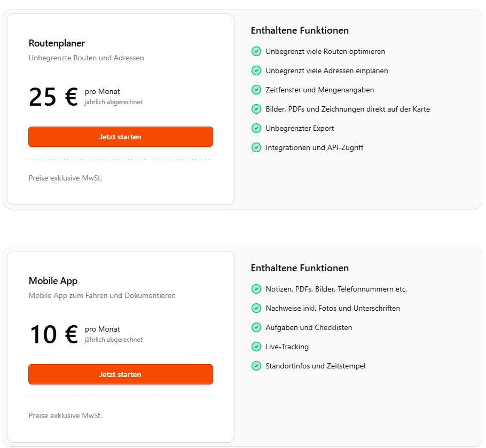The height and width of the screenshot is (448, 486).
Task: Click the Mobile App 'Jetzt starten' button
Action: tap(121, 374)
